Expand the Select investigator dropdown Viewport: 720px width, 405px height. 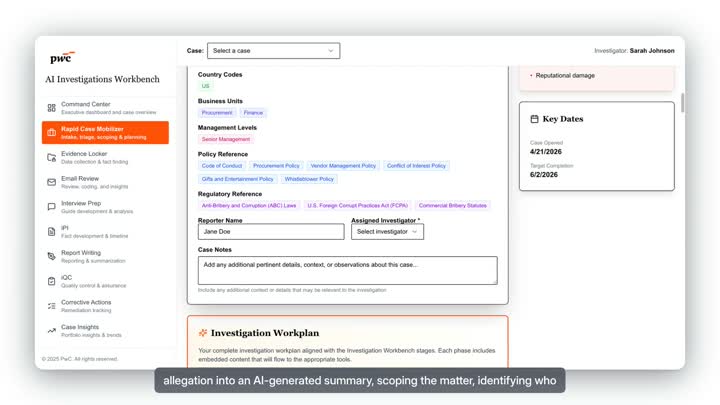tap(387, 231)
